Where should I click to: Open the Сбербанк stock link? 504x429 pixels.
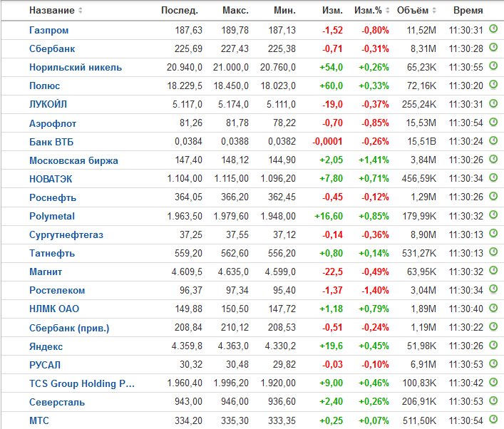(52, 49)
